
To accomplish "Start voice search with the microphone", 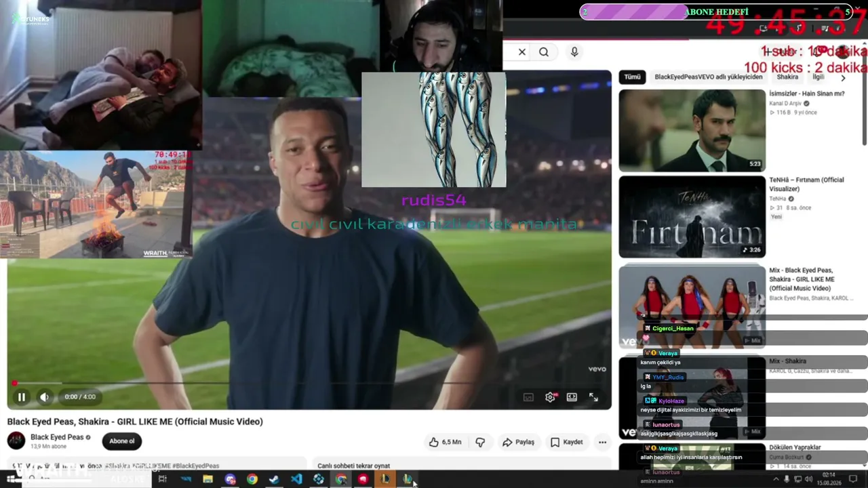I will [x=574, y=52].
